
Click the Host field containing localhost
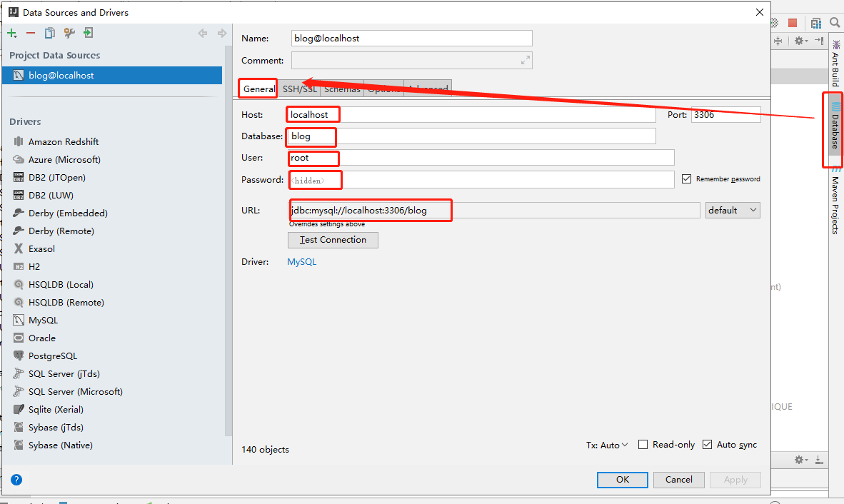tap(471, 114)
